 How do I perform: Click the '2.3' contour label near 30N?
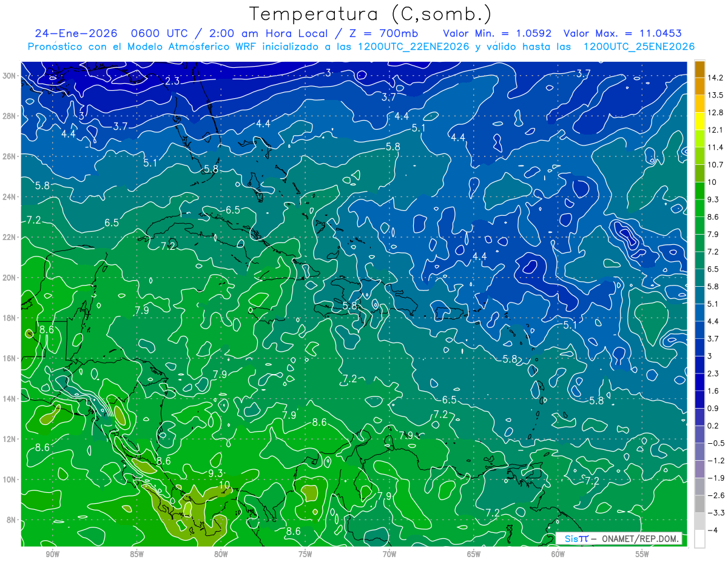(172, 81)
